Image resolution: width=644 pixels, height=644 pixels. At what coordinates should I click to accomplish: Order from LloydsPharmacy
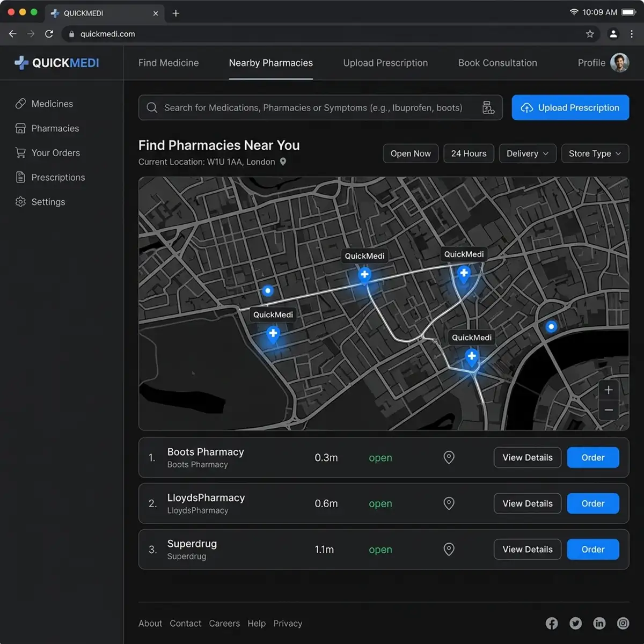pyautogui.click(x=593, y=503)
